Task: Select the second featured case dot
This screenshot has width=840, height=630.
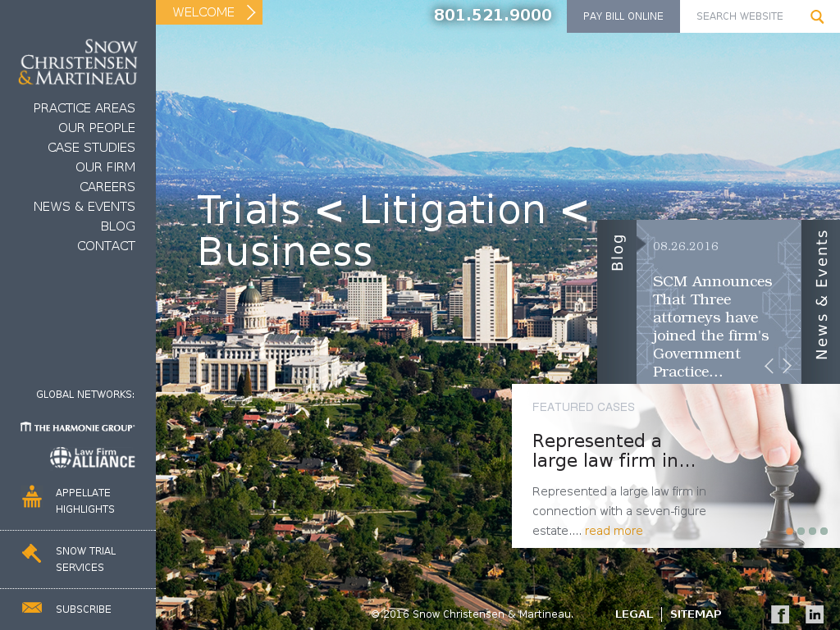Action: click(x=801, y=531)
